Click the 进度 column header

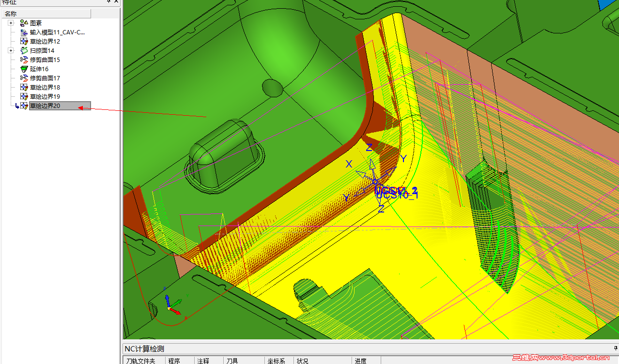pos(366,361)
